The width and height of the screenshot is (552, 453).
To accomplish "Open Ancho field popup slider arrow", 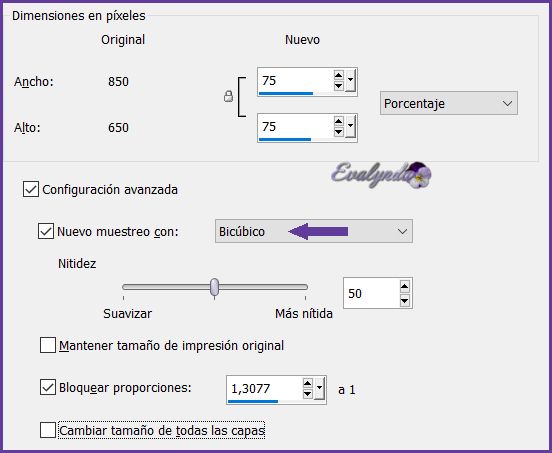I will pyautogui.click(x=350, y=80).
